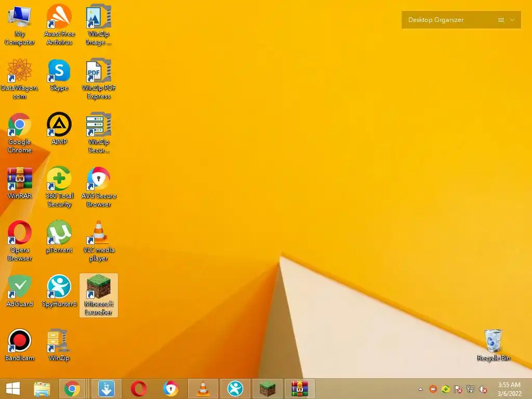
Task: Open the AIMP desktop shortcut
Action: pos(59,129)
